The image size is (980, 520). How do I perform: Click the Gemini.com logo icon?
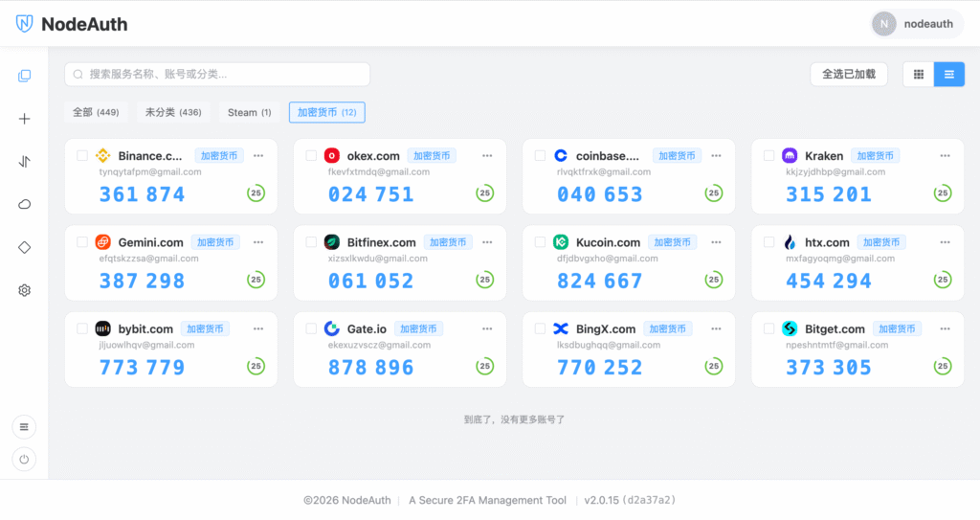(103, 241)
